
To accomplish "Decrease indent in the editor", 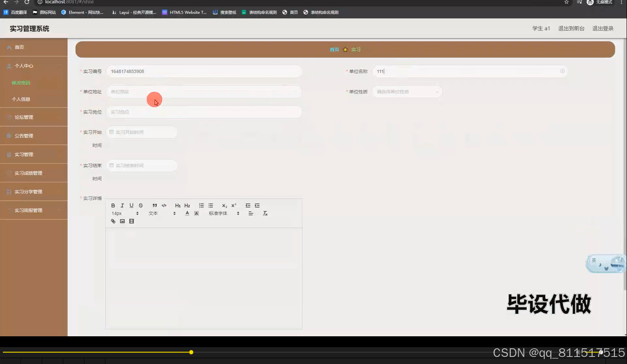I will [248, 206].
